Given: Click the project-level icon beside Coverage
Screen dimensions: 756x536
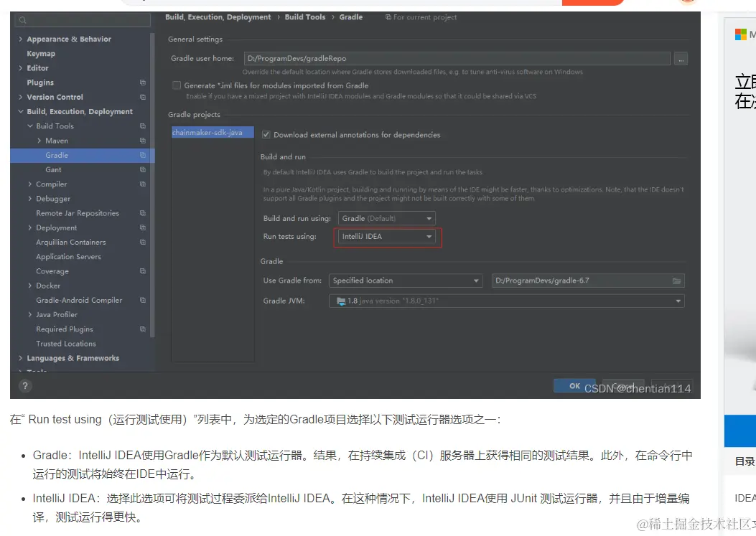Looking at the screenshot, I should click(143, 271).
